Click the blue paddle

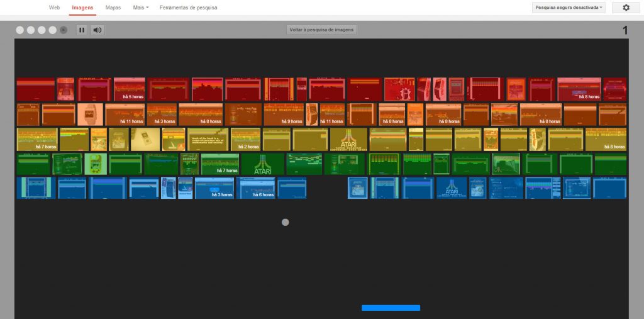pyautogui.click(x=391, y=308)
